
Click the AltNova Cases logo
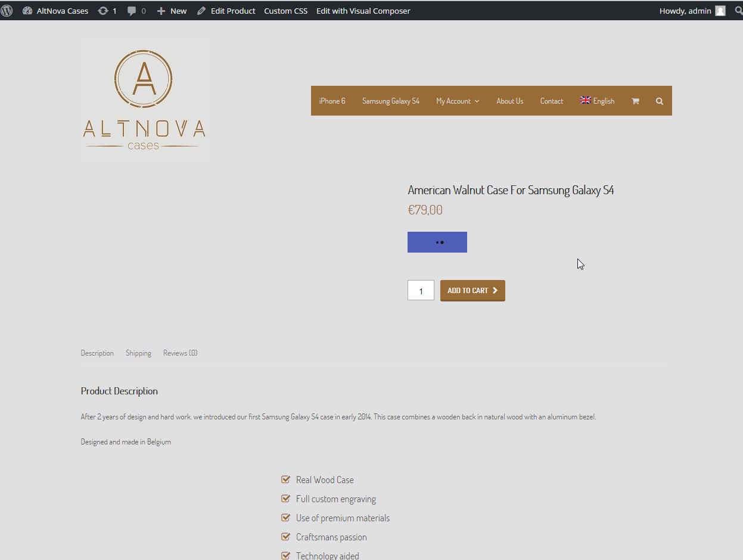pos(145,99)
